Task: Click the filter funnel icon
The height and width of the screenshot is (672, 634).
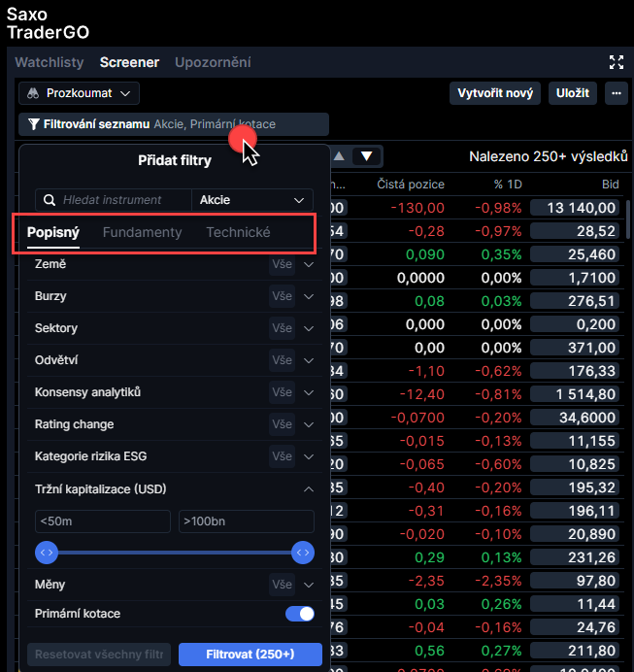Action: point(34,124)
